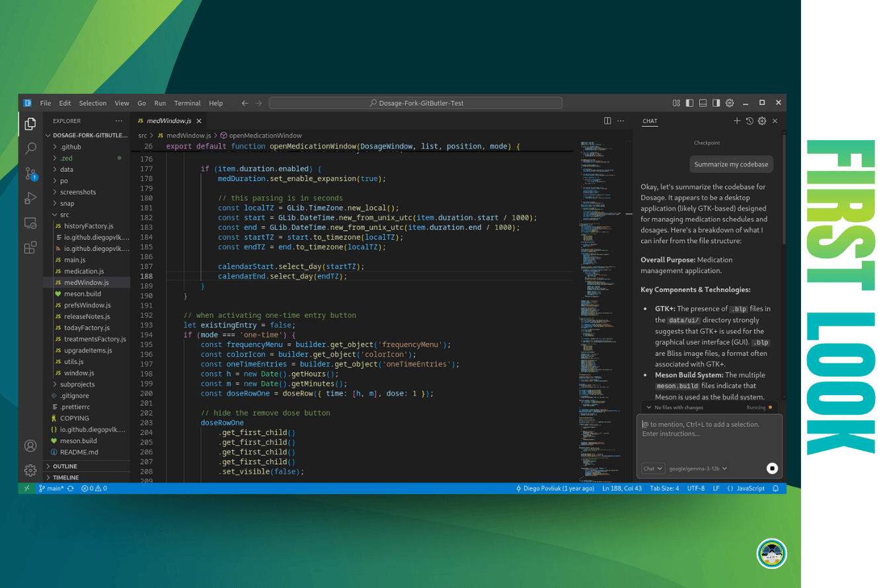Toggle the Secondary Side Bar visibility
The height and width of the screenshot is (588, 883).
click(714, 103)
